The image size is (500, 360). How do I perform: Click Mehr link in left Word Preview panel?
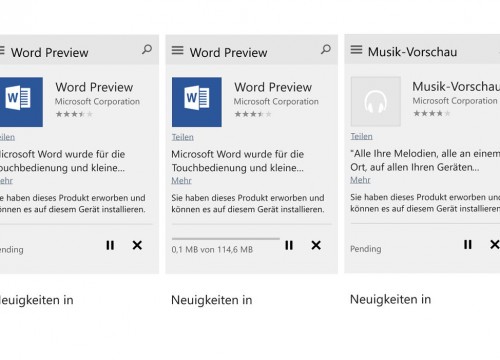coord(6,181)
